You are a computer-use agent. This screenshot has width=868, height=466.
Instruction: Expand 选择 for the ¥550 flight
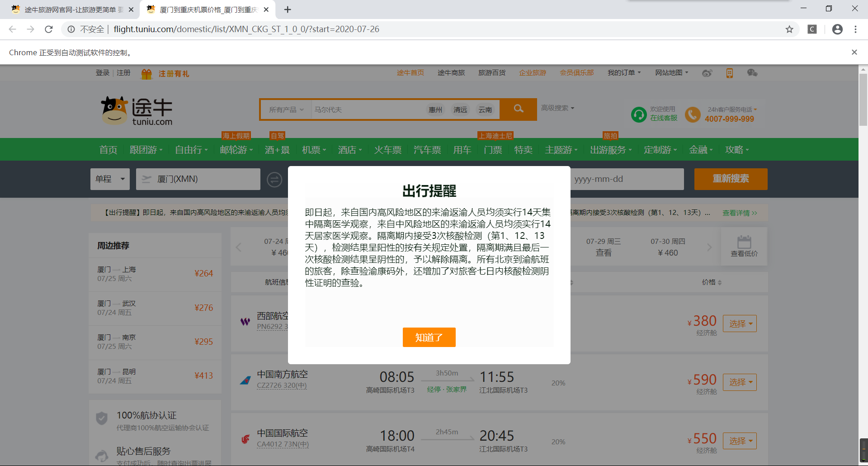[740, 441]
